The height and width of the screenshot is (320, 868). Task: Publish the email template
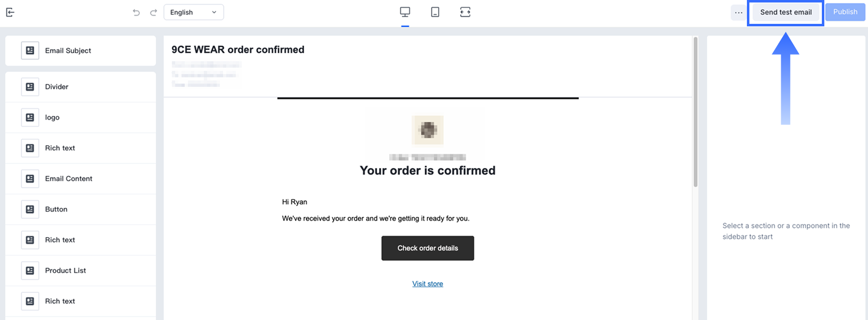click(x=845, y=12)
